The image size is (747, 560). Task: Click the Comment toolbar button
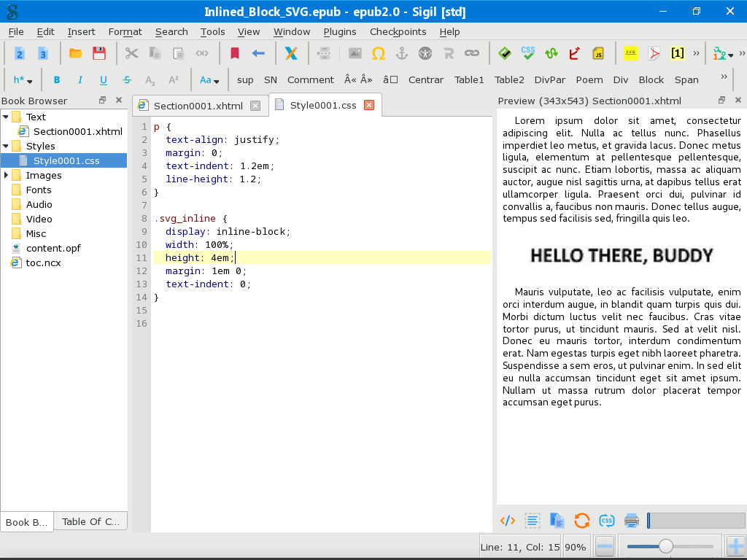click(x=310, y=80)
